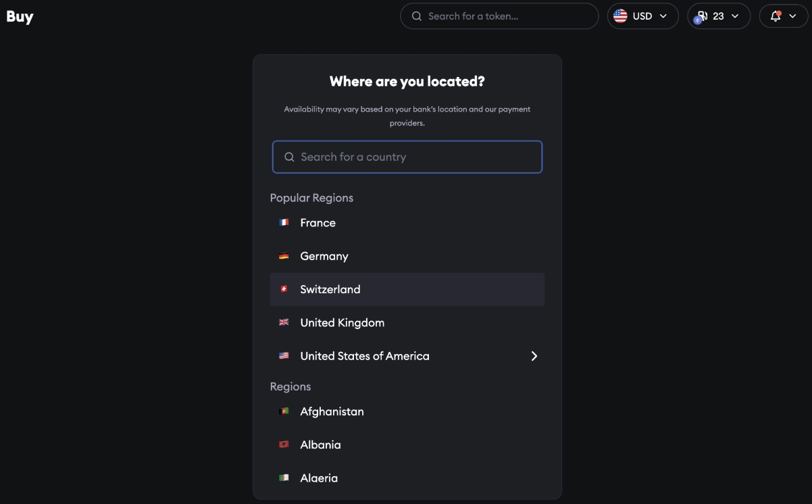The width and height of the screenshot is (812, 504).
Task: Click the Algeria flag icon
Action: pos(284,478)
